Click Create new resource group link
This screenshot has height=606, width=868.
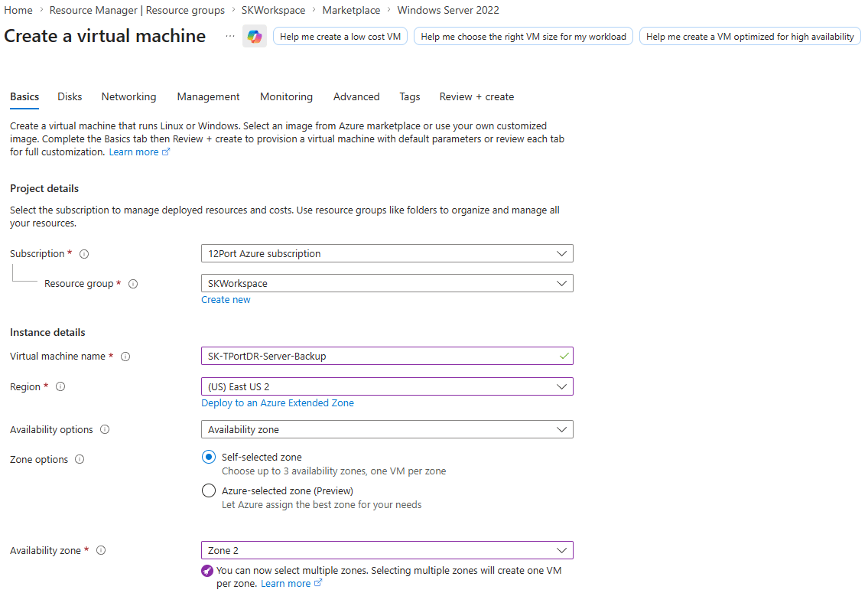226,300
